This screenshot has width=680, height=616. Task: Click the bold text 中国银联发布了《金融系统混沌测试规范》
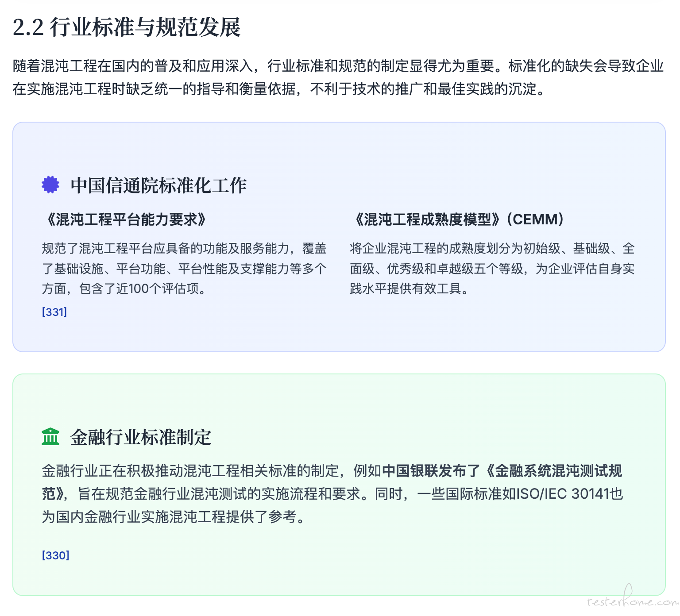[x=332, y=482]
